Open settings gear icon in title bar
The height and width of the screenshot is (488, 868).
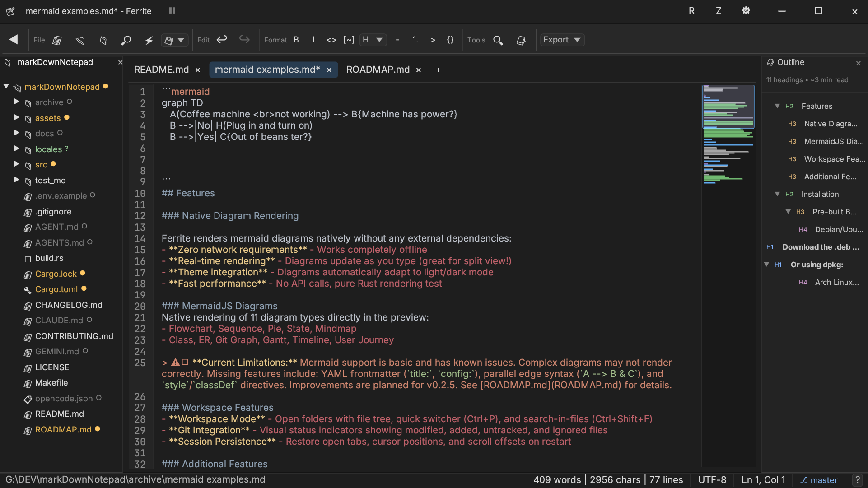(746, 11)
